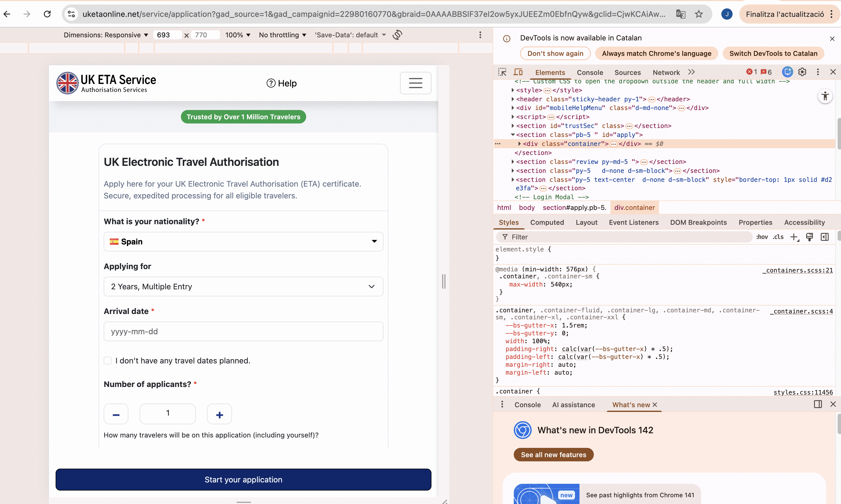Toggle the .cls element classes button

tap(778, 237)
